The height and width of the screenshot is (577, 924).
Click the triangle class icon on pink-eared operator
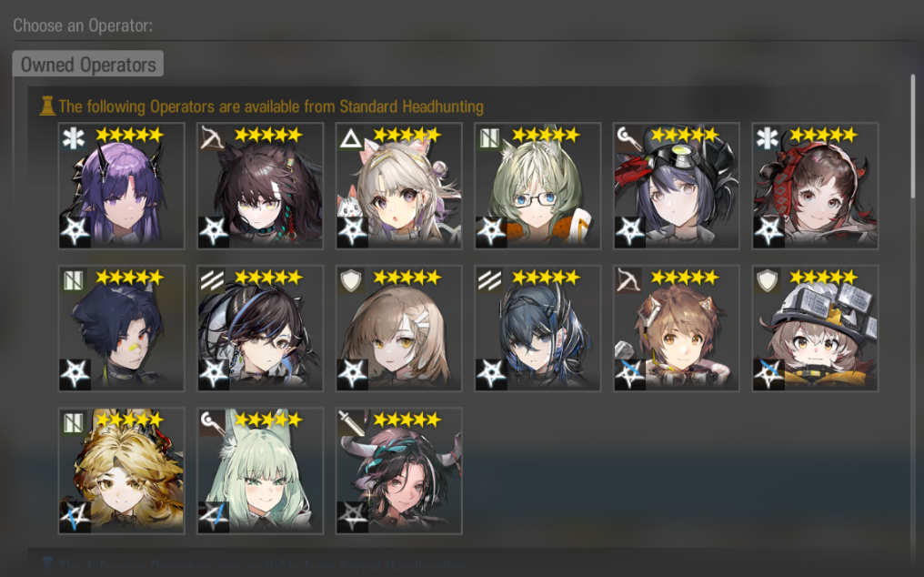coord(351,138)
